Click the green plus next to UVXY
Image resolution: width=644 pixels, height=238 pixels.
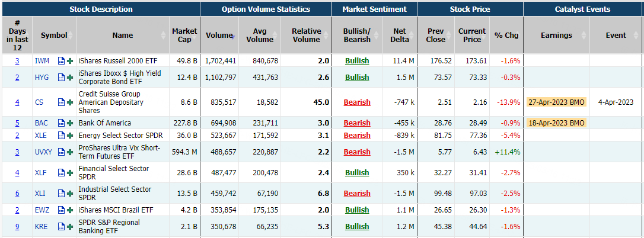70,152
